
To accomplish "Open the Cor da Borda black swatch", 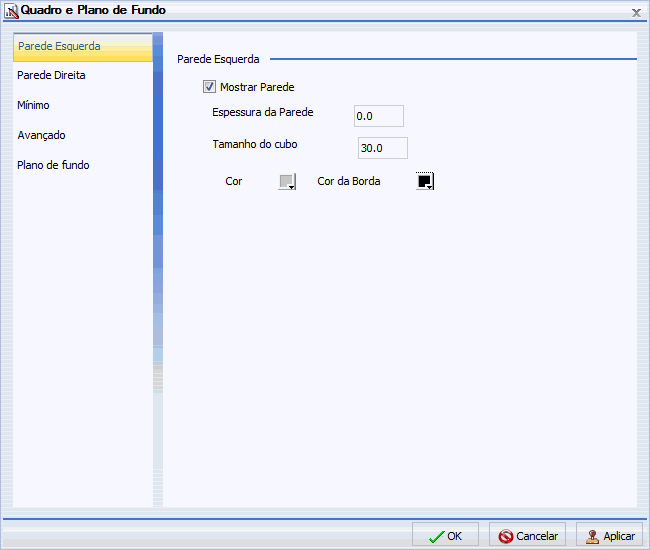I will (x=425, y=181).
